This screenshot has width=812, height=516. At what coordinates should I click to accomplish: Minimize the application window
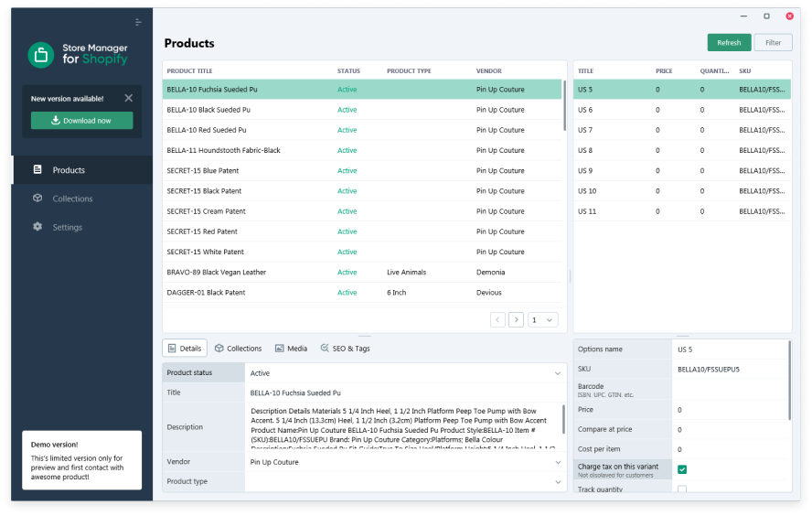tap(743, 16)
